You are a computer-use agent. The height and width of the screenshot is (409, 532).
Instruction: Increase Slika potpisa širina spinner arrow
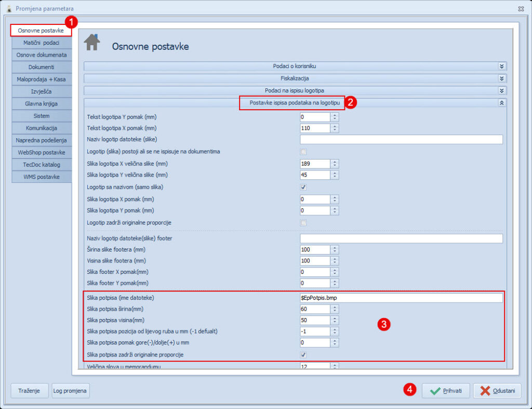[x=335, y=307]
